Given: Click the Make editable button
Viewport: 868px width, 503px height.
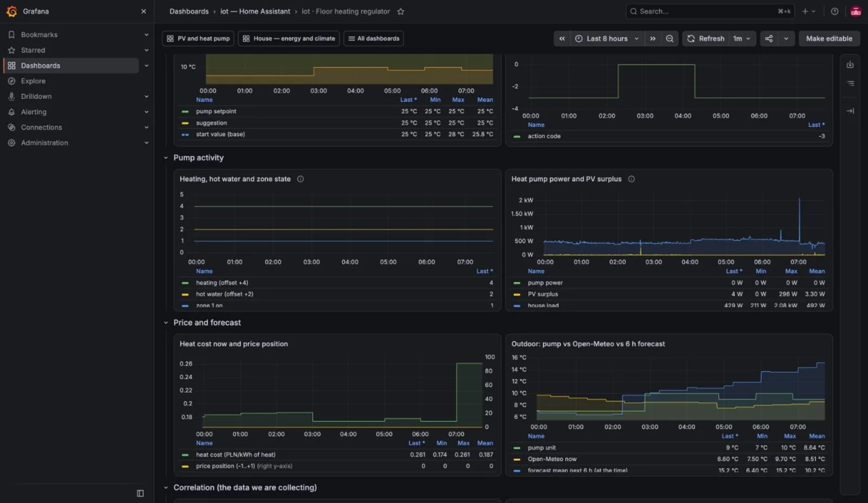Looking at the screenshot, I should (x=829, y=39).
